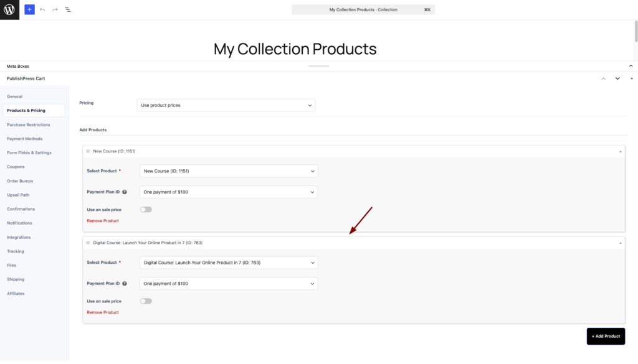Click the Digital Course (ID: 783) header text
638x364 pixels.
pos(148,243)
